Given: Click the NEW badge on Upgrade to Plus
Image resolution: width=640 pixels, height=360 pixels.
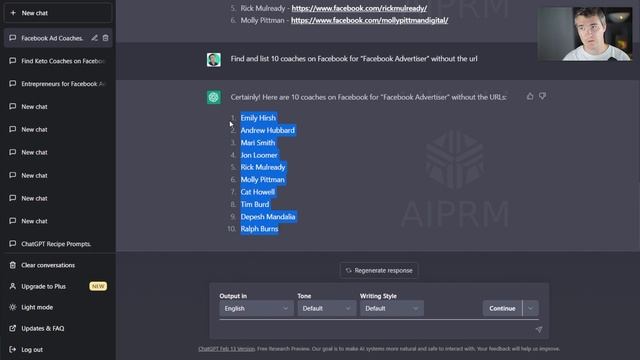Looking at the screenshot, I should [98, 287].
